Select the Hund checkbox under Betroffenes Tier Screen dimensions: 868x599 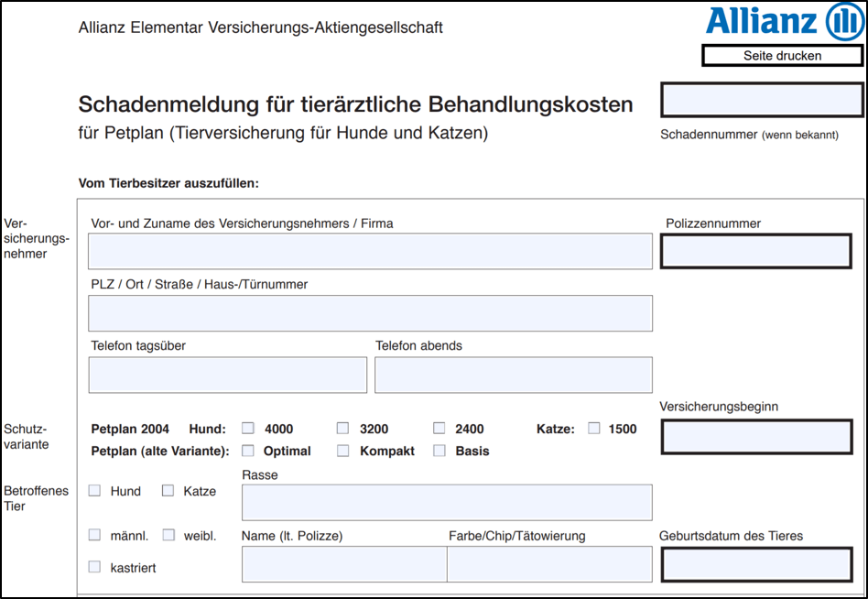[x=94, y=491]
